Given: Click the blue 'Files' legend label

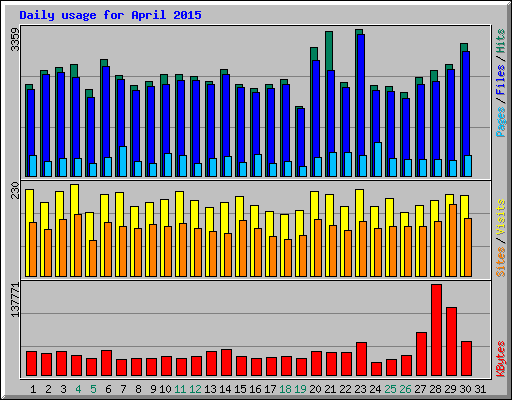Looking at the screenshot, I should click(x=500, y=80).
